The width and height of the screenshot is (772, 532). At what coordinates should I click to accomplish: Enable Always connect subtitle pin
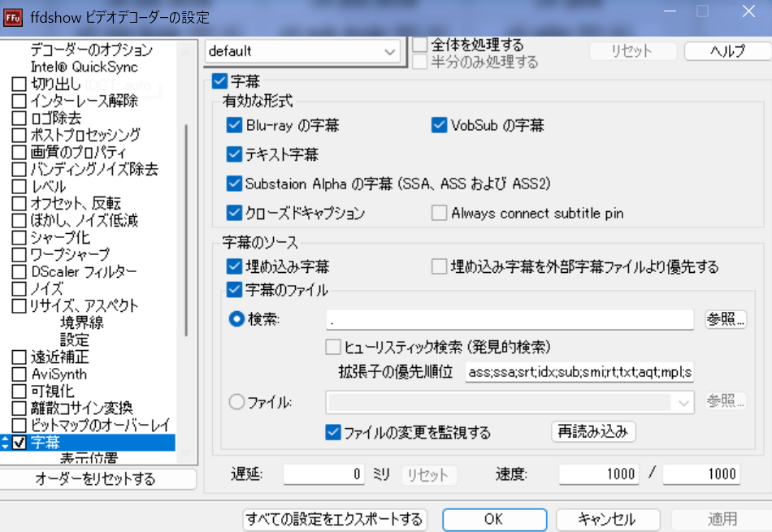click(x=440, y=214)
